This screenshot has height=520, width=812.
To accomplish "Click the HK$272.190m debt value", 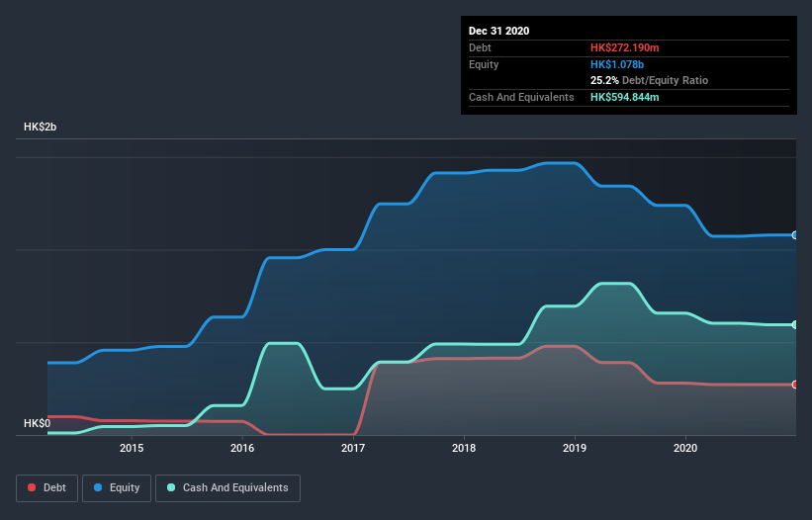I will point(624,47).
